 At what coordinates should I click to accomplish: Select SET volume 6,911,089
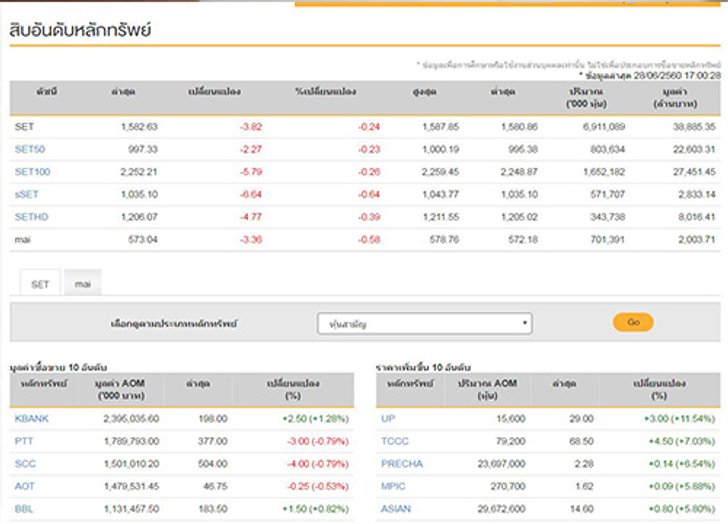604,127
